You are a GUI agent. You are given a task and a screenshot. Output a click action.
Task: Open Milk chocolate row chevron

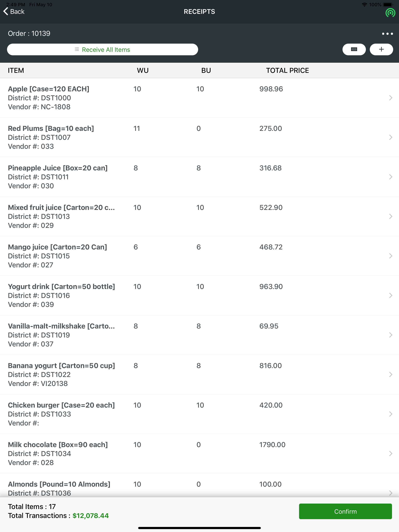tap(391, 453)
